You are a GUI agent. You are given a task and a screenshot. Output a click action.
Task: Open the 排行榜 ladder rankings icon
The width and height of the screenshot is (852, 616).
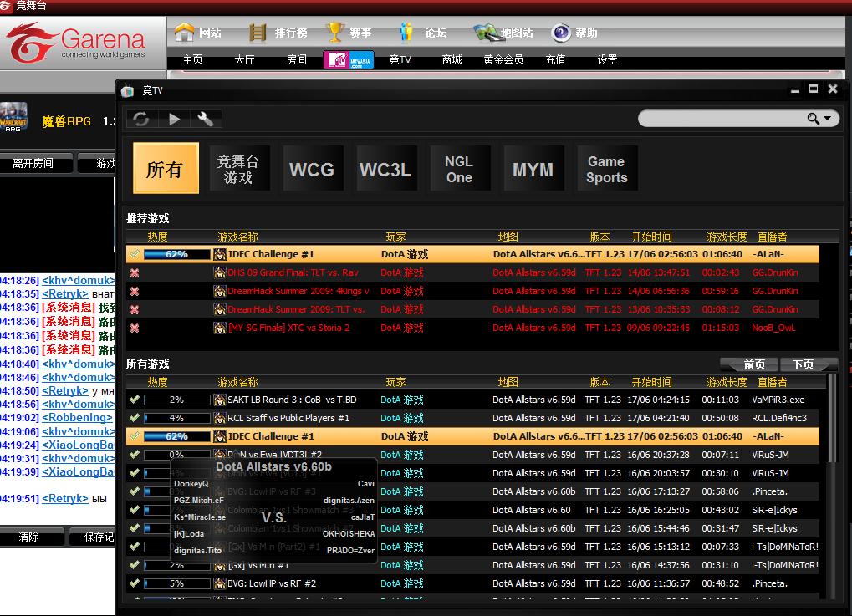[x=259, y=33]
